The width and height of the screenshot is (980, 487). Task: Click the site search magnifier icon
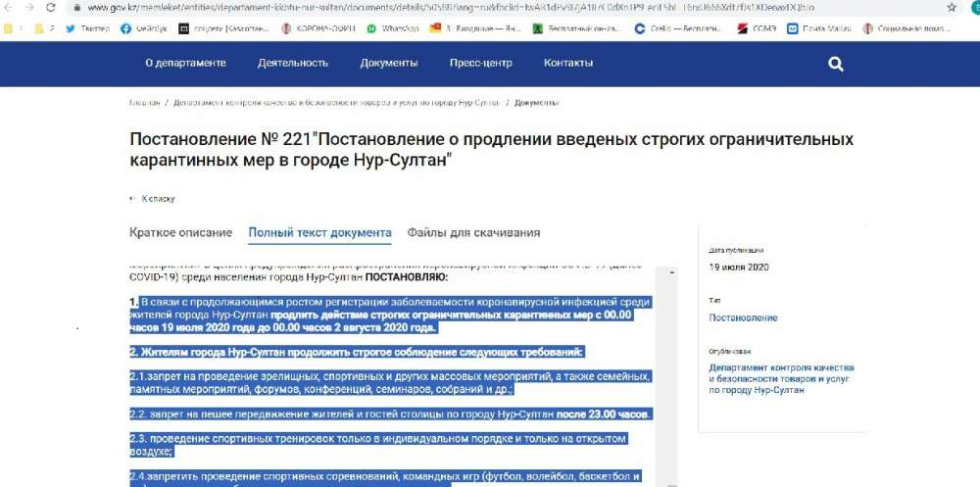click(835, 64)
